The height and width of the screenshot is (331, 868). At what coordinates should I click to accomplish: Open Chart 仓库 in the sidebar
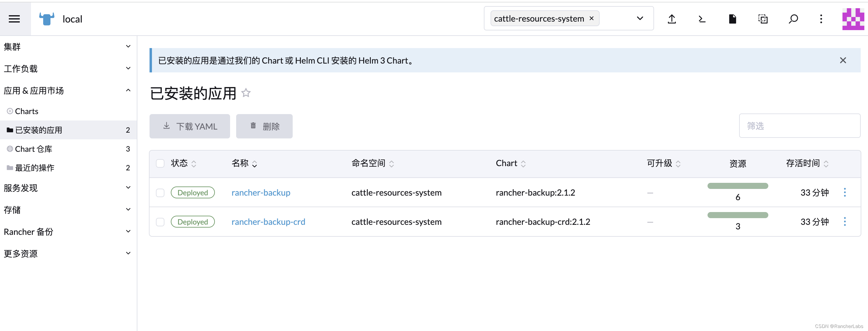coord(33,149)
